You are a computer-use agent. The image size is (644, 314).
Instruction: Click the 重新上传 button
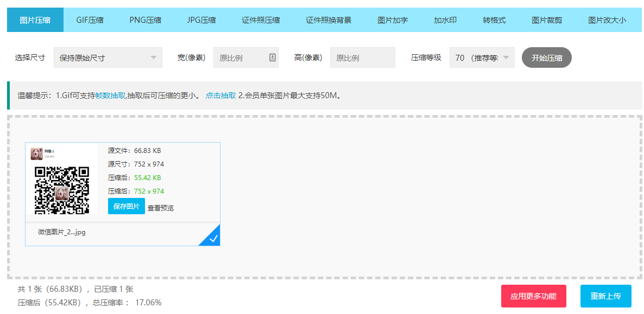click(x=606, y=296)
